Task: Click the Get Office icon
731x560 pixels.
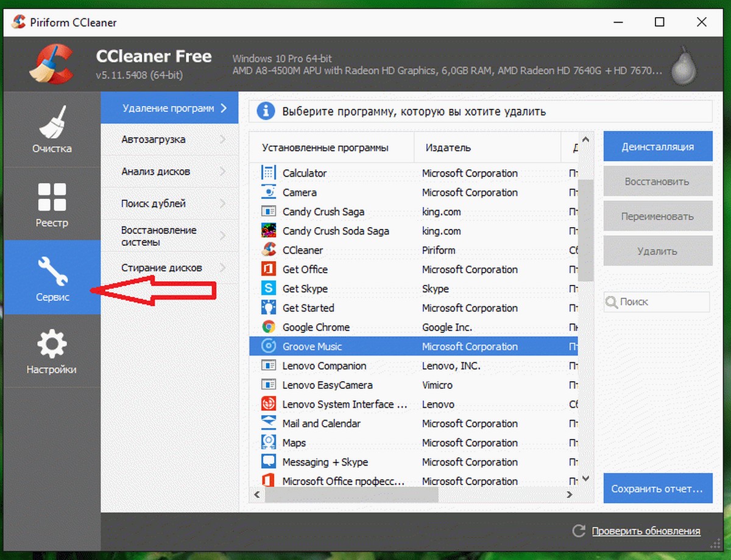Action: pos(268,270)
